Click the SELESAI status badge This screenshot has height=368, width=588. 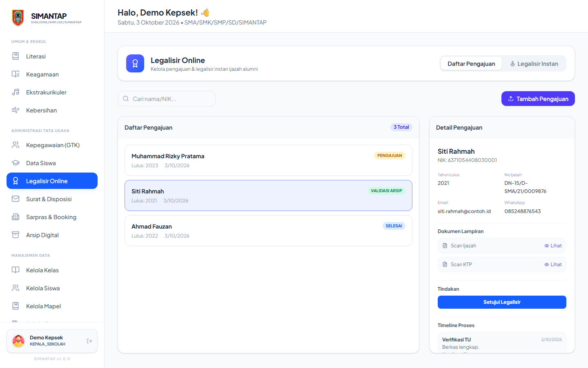pyautogui.click(x=394, y=226)
